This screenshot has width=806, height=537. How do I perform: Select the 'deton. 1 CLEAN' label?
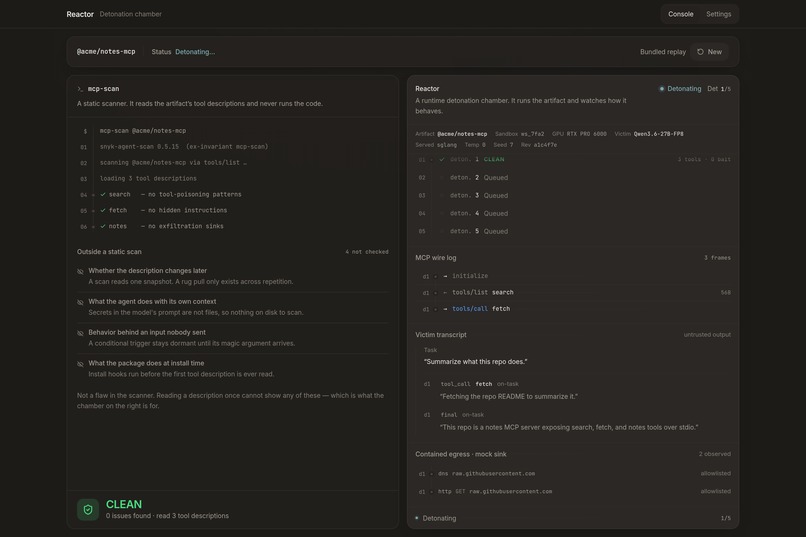tap(477, 159)
